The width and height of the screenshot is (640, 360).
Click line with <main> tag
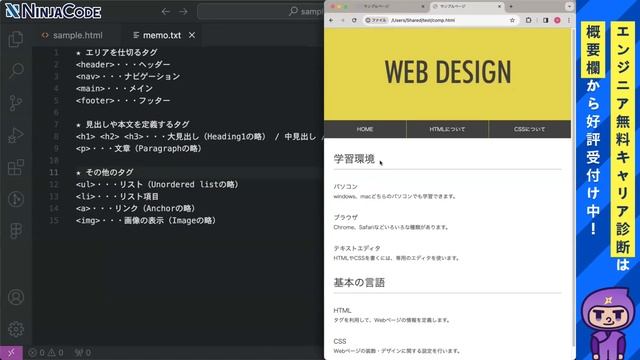[114, 88]
